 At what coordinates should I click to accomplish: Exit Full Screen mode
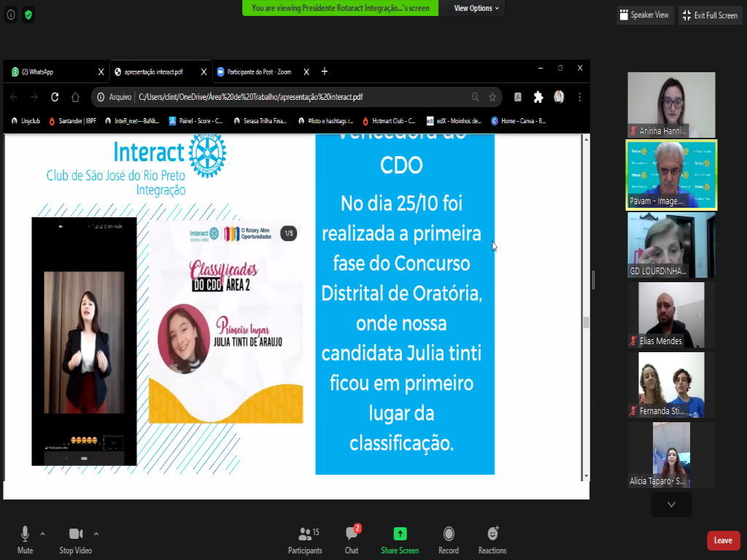710,15
